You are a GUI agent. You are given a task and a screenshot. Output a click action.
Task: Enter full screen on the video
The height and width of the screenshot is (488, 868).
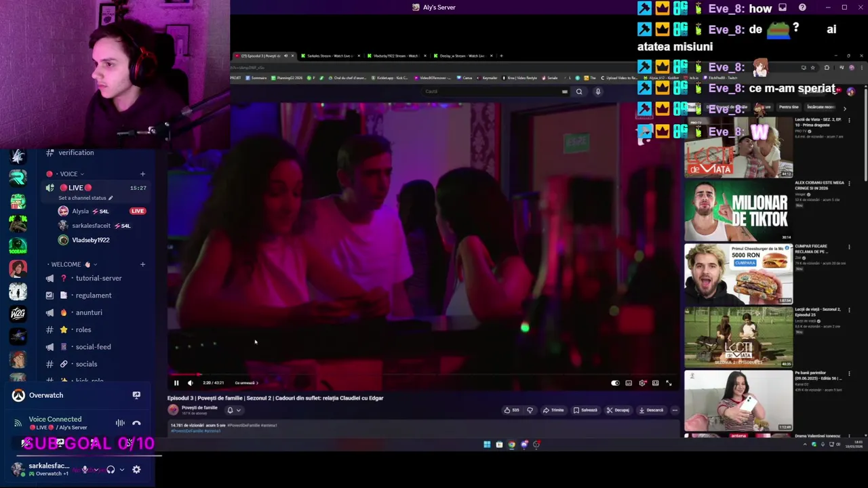pyautogui.click(x=669, y=384)
